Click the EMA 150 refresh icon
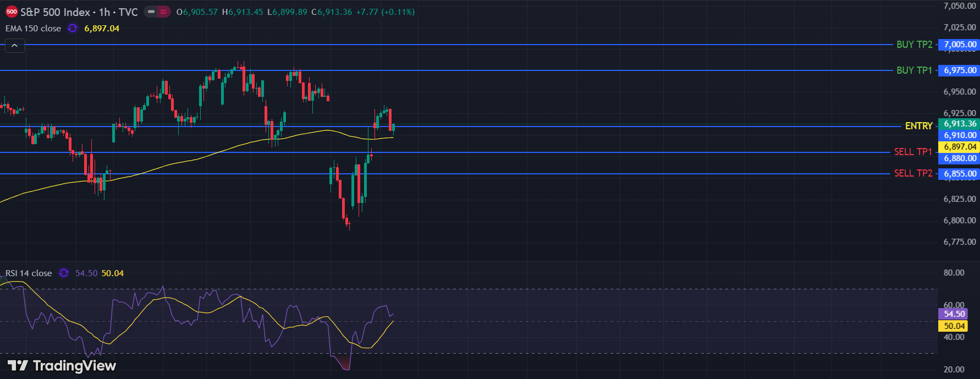980x379 pixels. coord(73,28)
